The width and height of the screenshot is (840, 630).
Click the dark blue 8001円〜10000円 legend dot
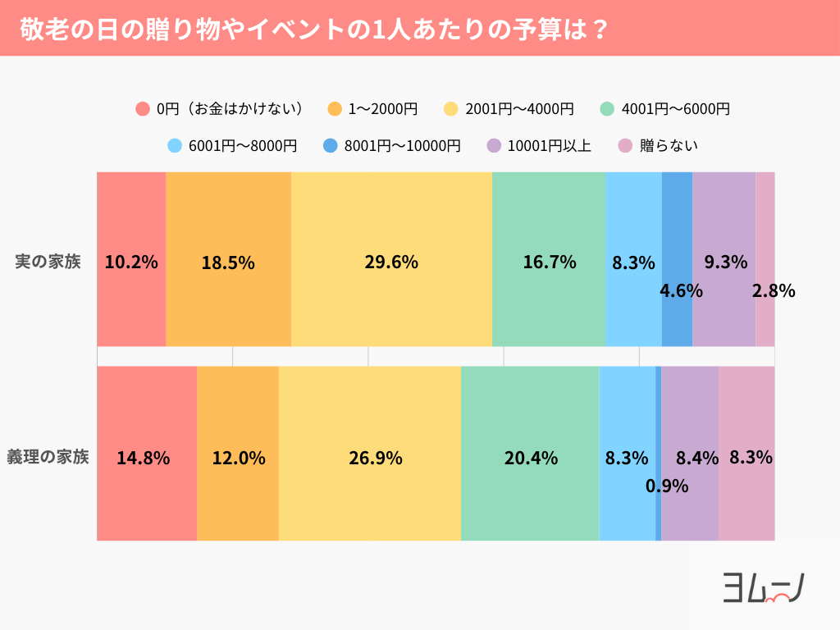pyautogui.click(x=331, y=146)
